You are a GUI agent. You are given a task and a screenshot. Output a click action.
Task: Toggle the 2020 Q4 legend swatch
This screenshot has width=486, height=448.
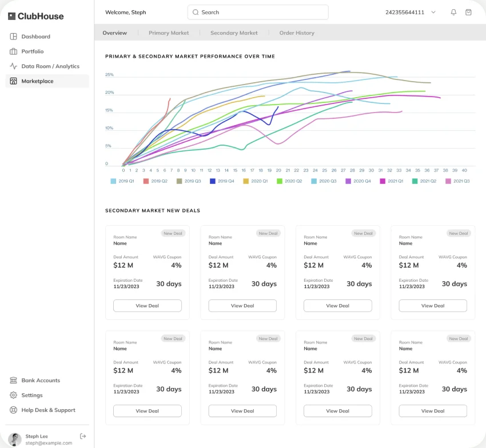[x=348, y=181]
